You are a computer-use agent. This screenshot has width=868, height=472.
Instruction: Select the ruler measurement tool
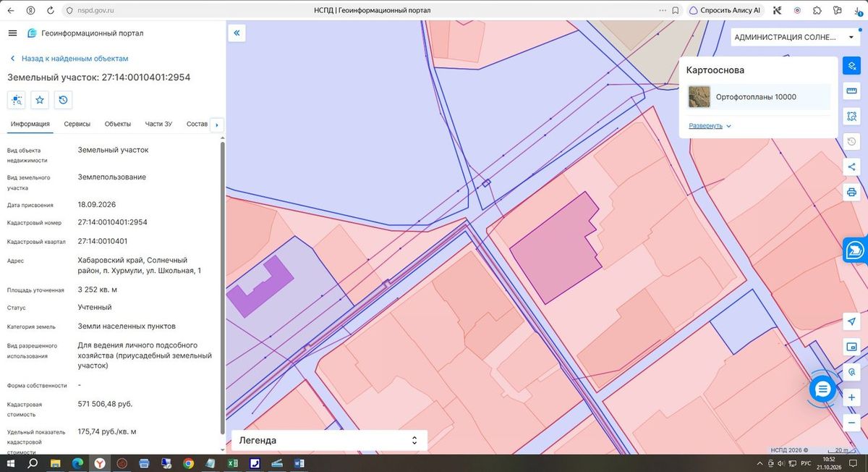tap(852, 91)
